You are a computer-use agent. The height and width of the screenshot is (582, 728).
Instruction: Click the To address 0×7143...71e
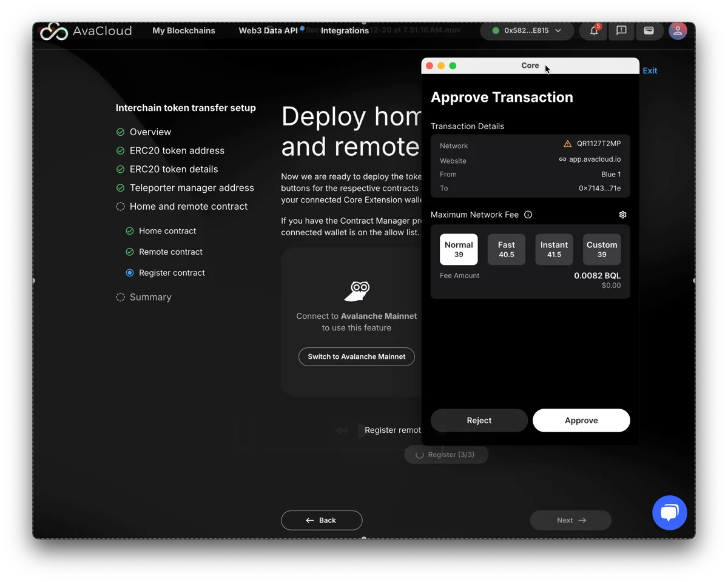point(600,189)
